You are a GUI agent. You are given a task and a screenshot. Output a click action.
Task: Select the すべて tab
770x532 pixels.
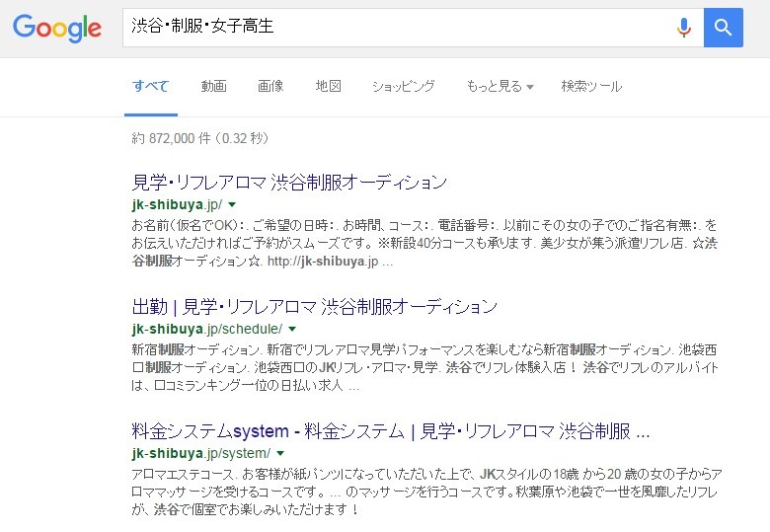(150, 87)
